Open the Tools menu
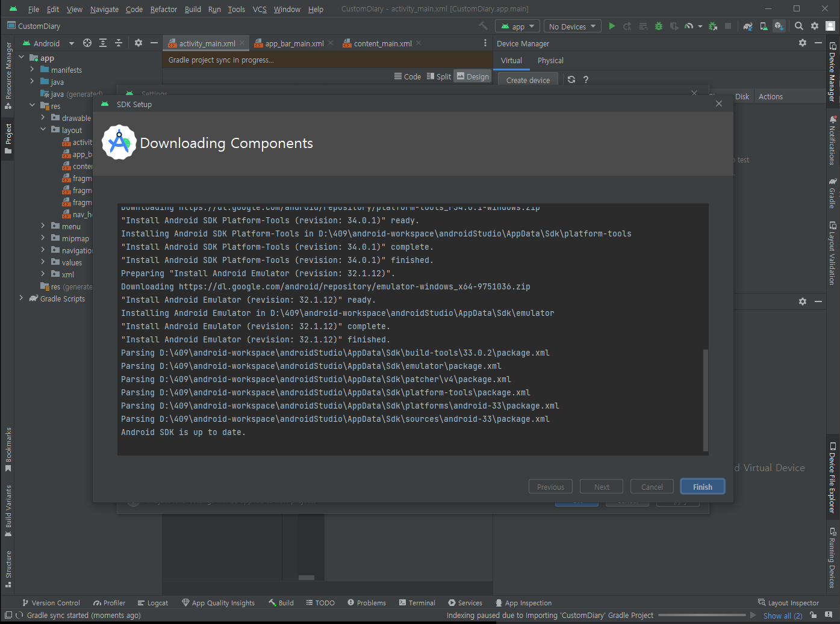This screenshot has height=624, width=840. [236, 9]
